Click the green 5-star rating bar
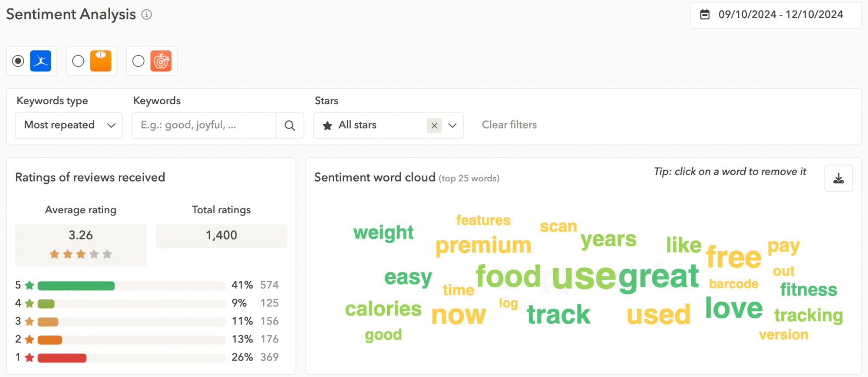This screenshot has height=377, width=868. pyautogui.click(x=76, y=285)
